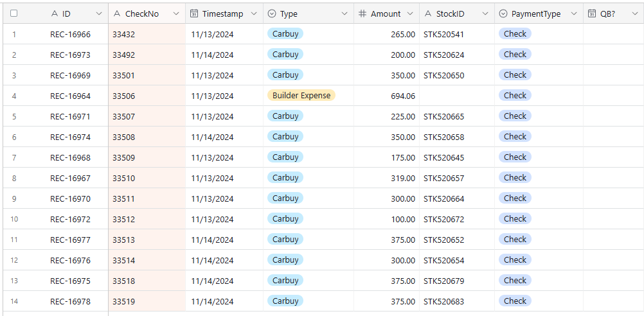This screenshot has height=316, width=644.
Task: Click the single-select icon beside PaymentType header
Action: click(503, 14)
